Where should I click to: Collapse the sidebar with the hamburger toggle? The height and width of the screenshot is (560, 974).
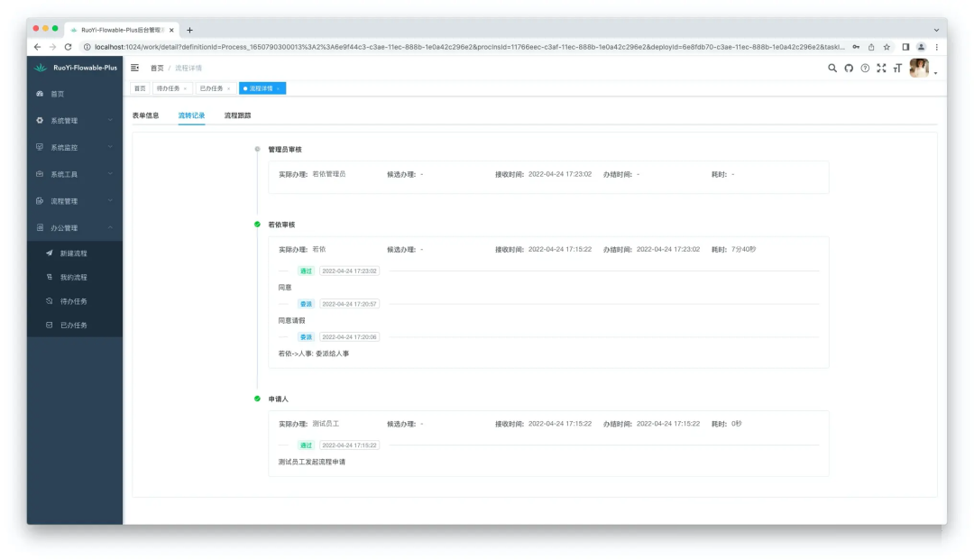[135, 68]
